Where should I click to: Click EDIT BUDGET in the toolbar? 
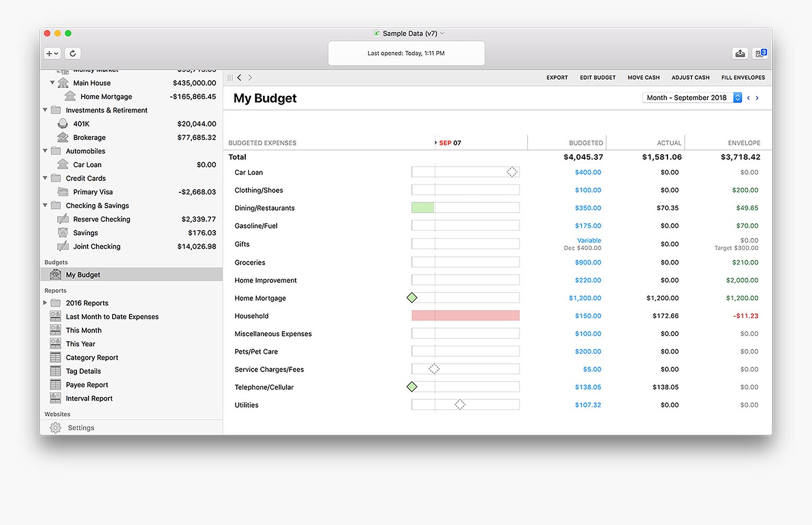597,78
